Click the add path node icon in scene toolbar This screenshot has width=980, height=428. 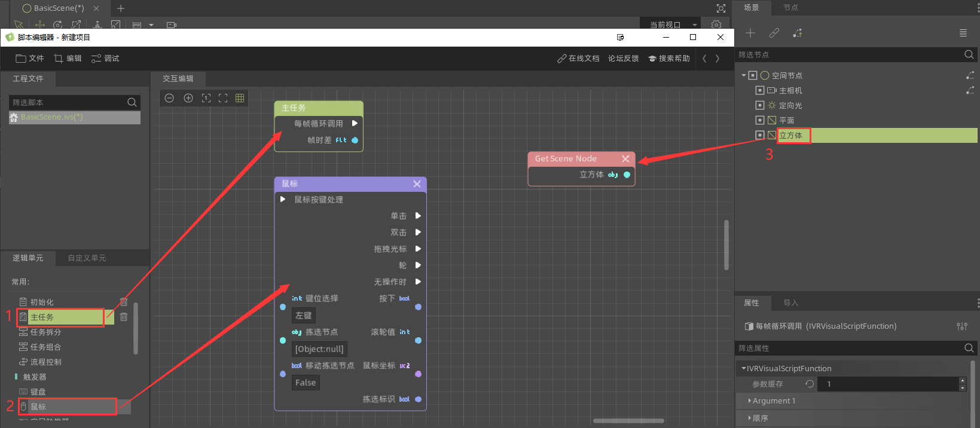[798, 33]
